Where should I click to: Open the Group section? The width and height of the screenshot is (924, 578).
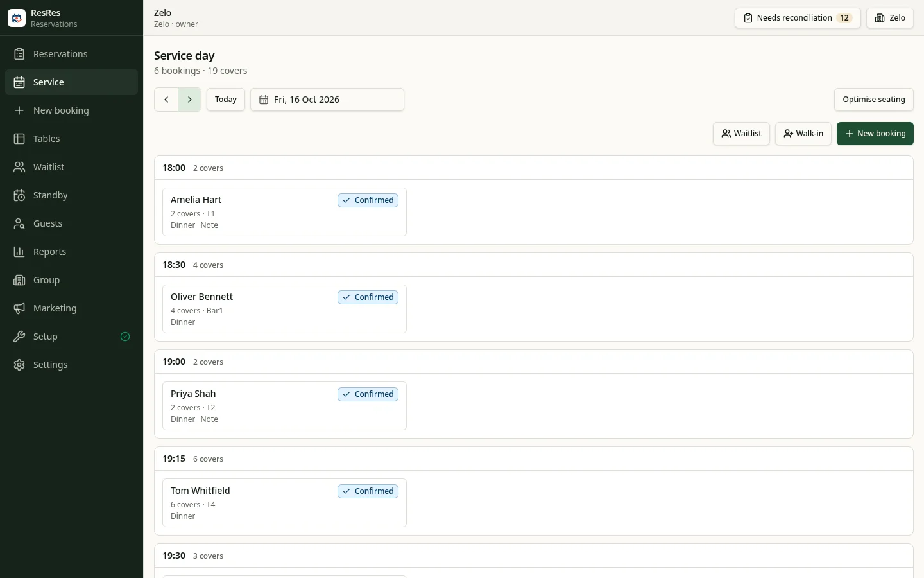(x=71, y=280)
